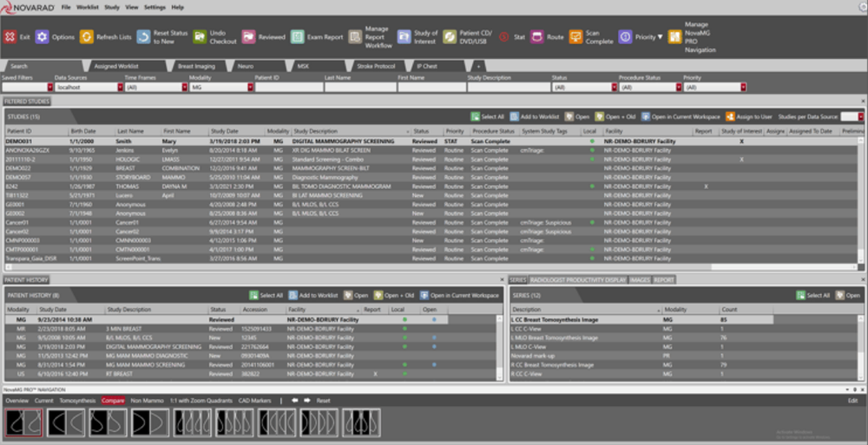Viewport: 868px width, 445px height.
Task: Expand the Time Frames dropdown
Action: coord(185,88)
